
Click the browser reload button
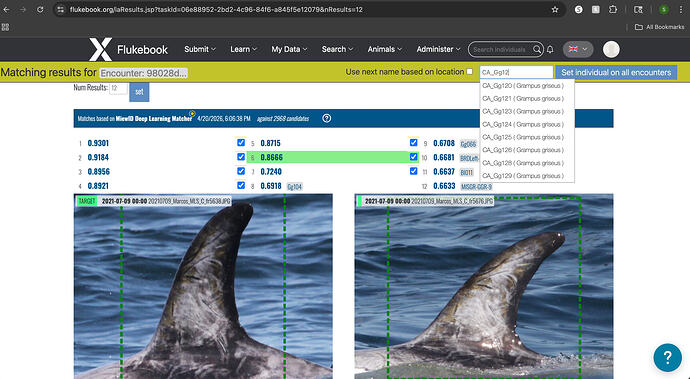40,9
